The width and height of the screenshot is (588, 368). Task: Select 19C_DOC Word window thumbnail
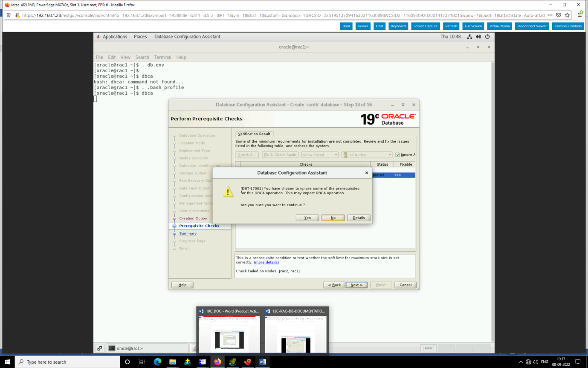(x=229, y=330)
